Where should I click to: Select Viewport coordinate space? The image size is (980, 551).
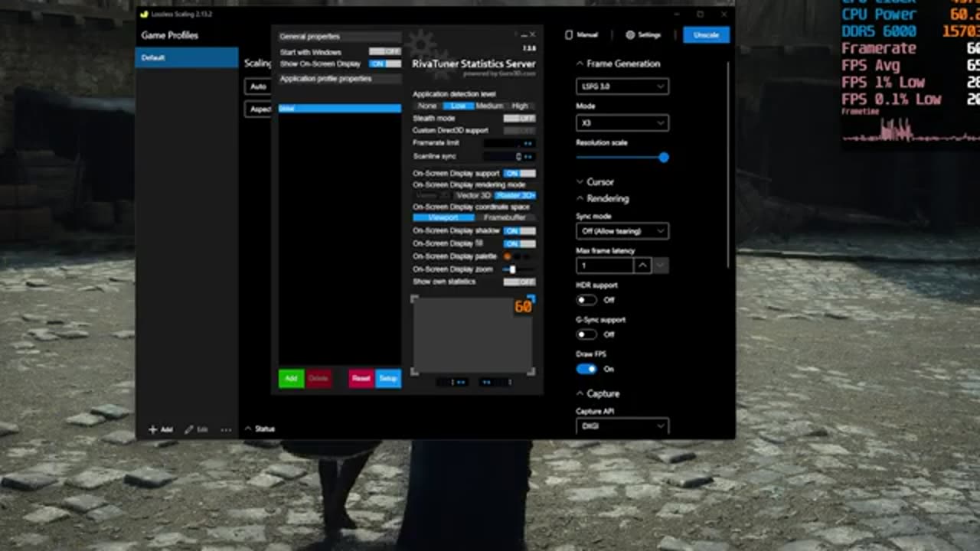(x=443, y=217)
